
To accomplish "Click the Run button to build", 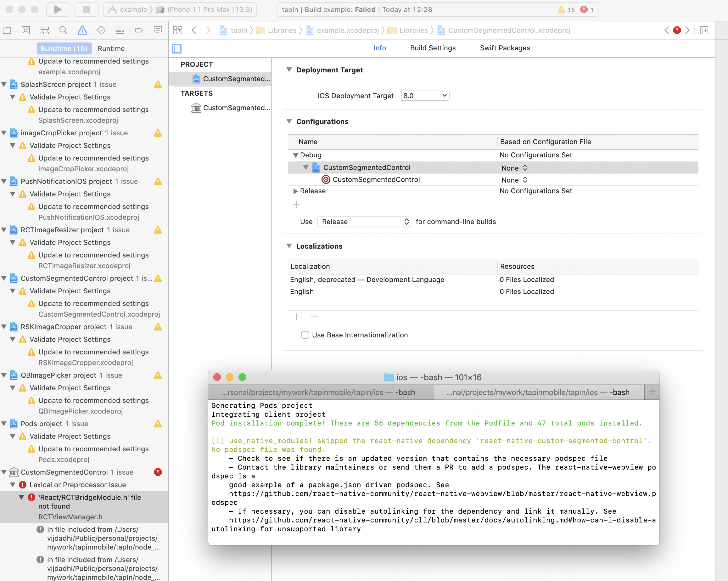I will (58, 9).
